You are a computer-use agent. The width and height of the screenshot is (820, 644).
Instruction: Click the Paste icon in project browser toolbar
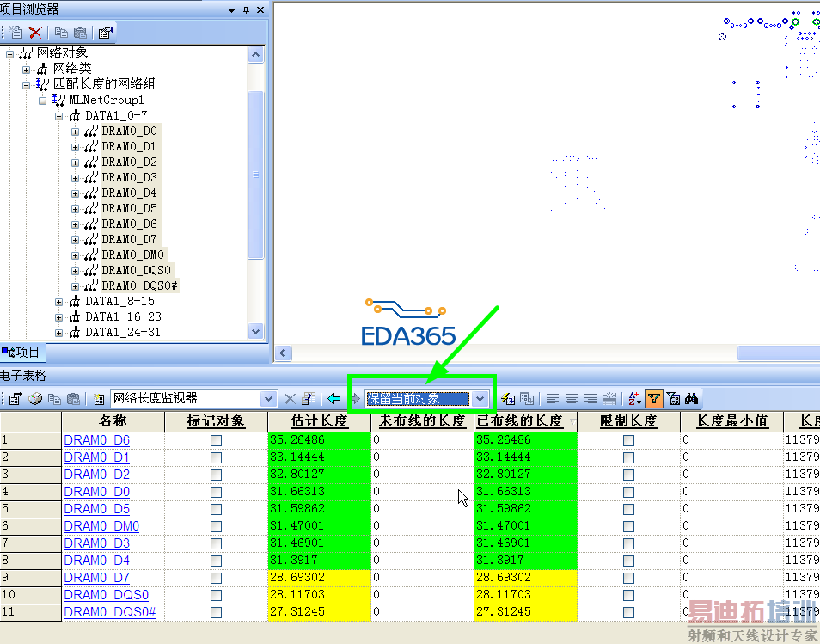[x=80, y=33]
